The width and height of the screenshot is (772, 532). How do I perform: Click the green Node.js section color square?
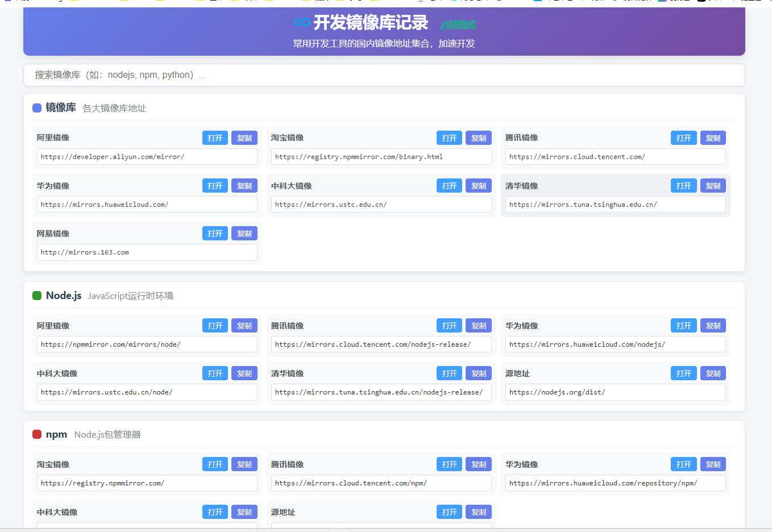[37, 296]
